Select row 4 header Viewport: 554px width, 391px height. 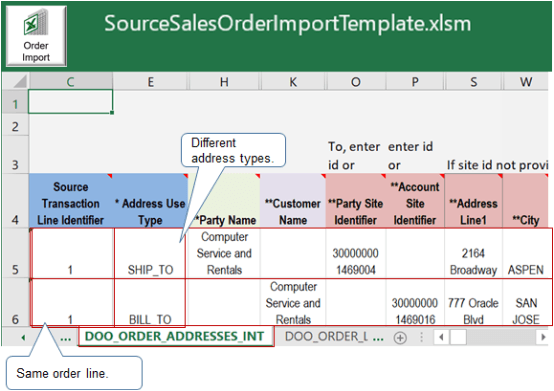coord(15,201)
